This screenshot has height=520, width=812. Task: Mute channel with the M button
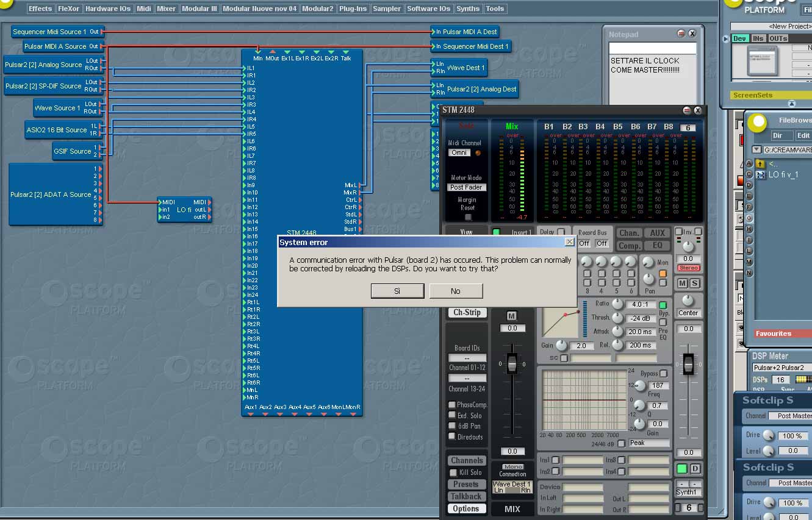(x=683, y=283)
